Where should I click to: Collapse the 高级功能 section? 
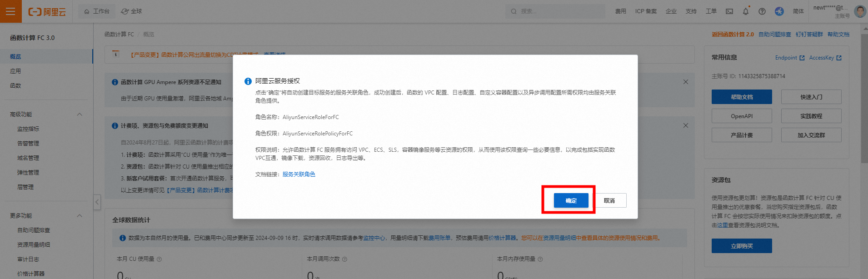(80, 115)
